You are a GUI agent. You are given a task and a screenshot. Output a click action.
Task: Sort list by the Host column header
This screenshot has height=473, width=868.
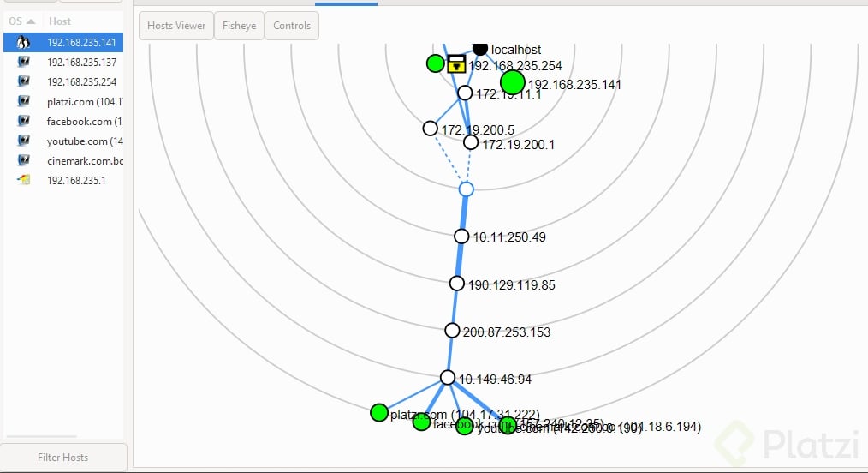click(x=60, y=21)
